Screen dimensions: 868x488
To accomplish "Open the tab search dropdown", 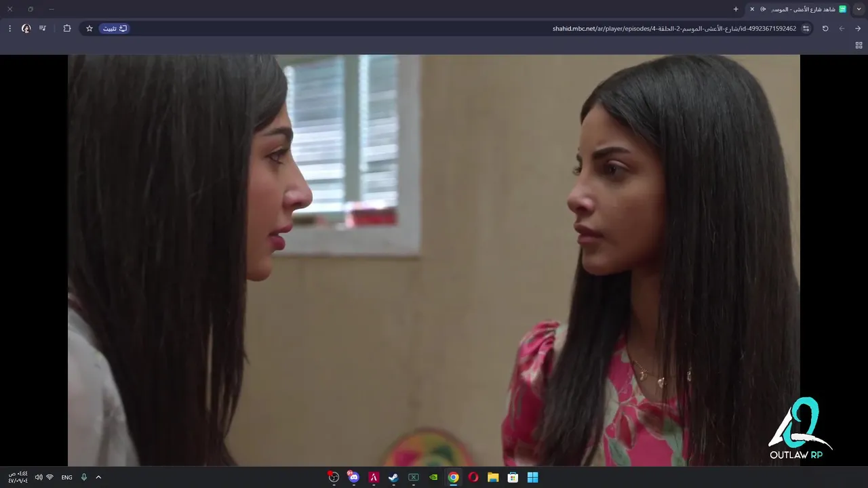I will [x=859, y=9].
